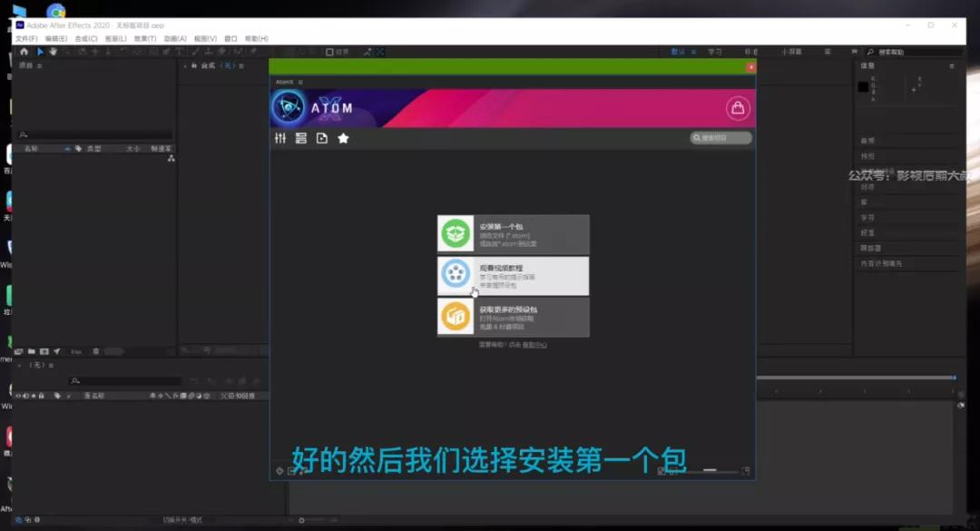Open the filter options in the Atom toolbar
The width and height of the screenshot is (980, 531).
coord(279,138)
